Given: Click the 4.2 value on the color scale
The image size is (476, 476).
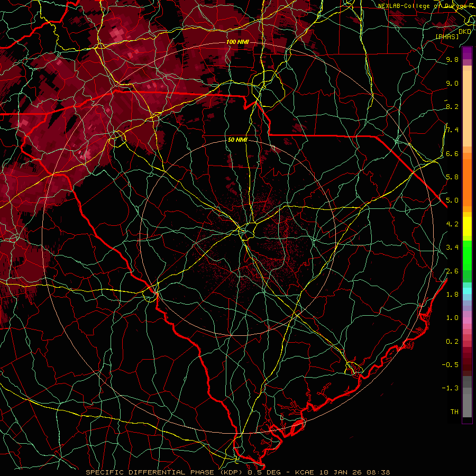Looking at the screenshot, I should (x=452, y=224).
